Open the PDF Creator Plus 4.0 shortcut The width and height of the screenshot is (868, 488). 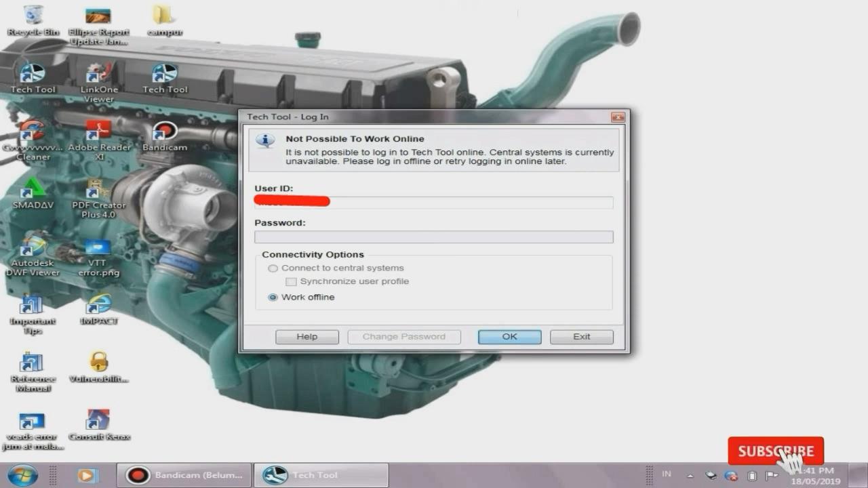[x=99, y=198]
